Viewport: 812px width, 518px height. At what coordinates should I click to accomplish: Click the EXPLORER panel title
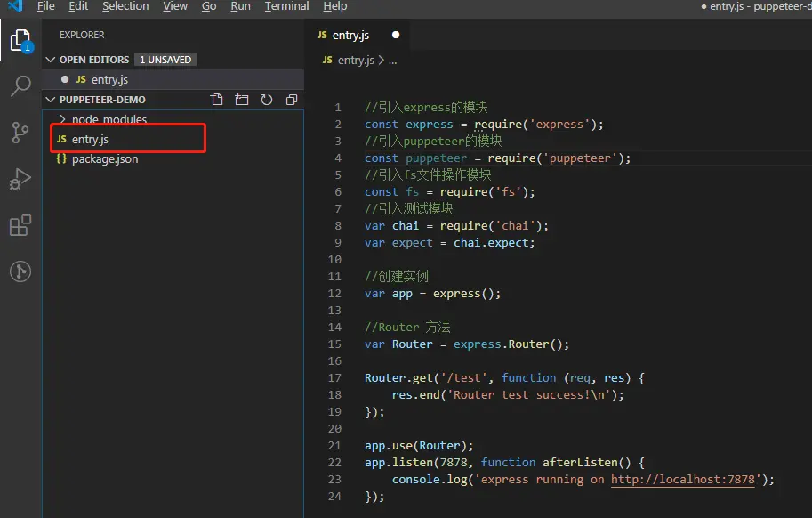click(82, 35)
